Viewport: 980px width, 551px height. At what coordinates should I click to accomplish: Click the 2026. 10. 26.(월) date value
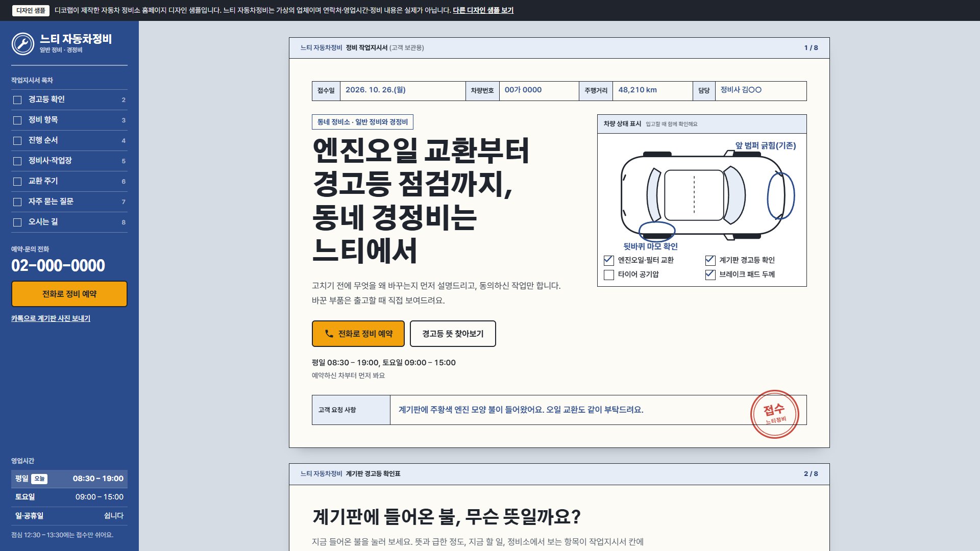click(x=375, y=90)
